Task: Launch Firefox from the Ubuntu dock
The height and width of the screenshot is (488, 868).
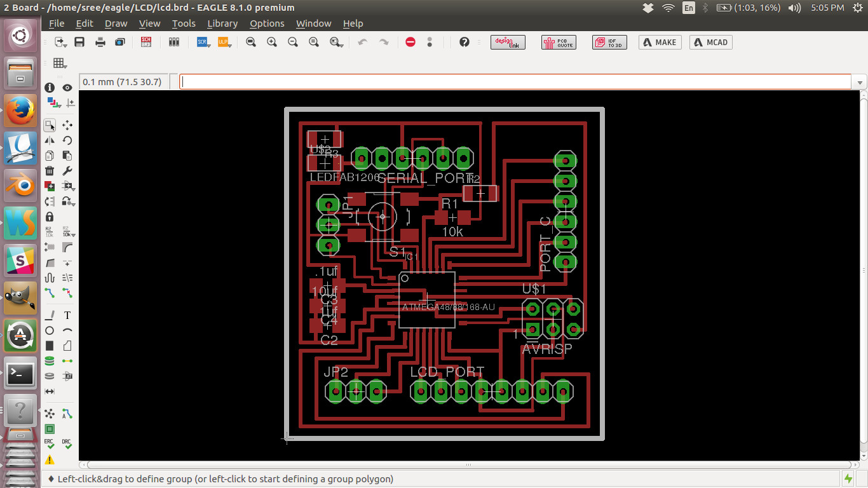Action: tap(21, 112)
